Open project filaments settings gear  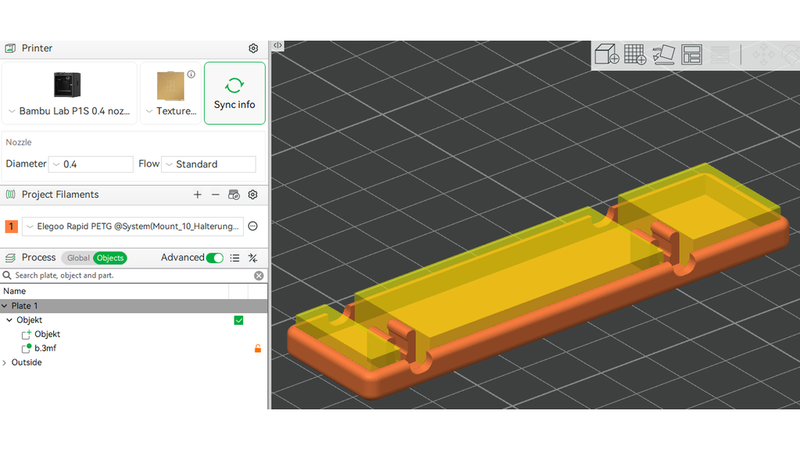pyautogui.click(x=253, y=194)
